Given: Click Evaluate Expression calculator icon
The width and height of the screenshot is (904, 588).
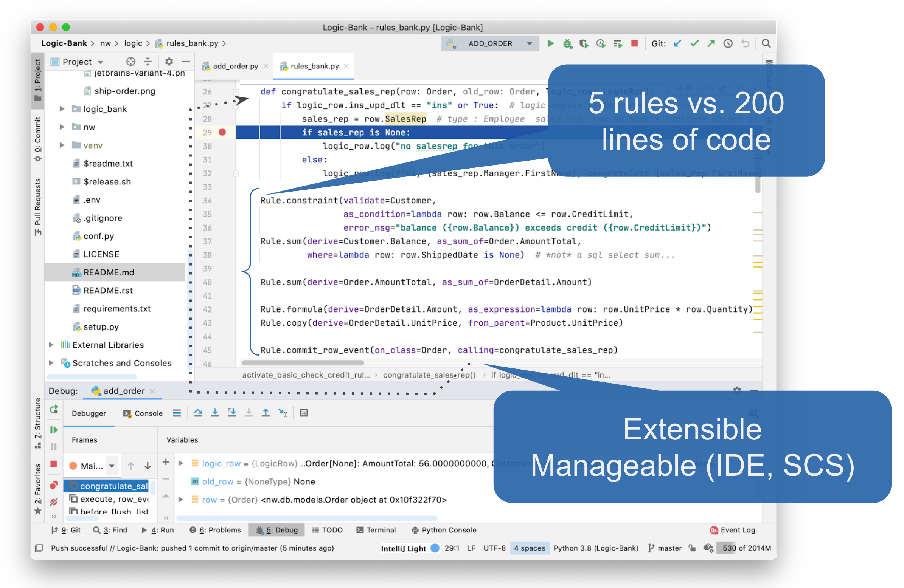Looking at the screenshot, I should pos(303,413).
